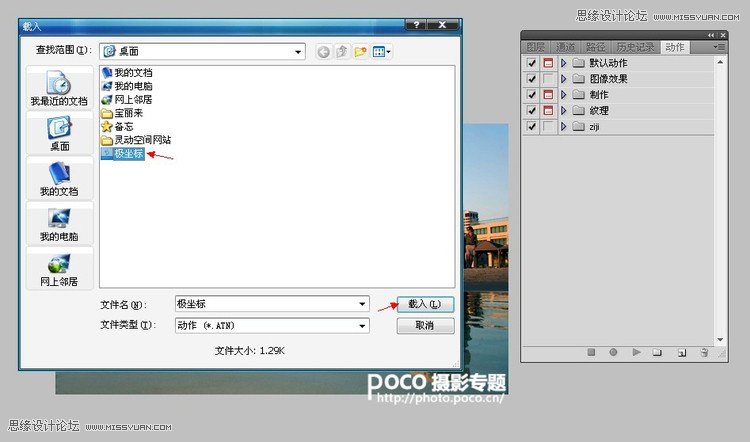Select 我的文档 in the places bar
The width and height of the screenshot is (750, 442).
tap(59, 178)
